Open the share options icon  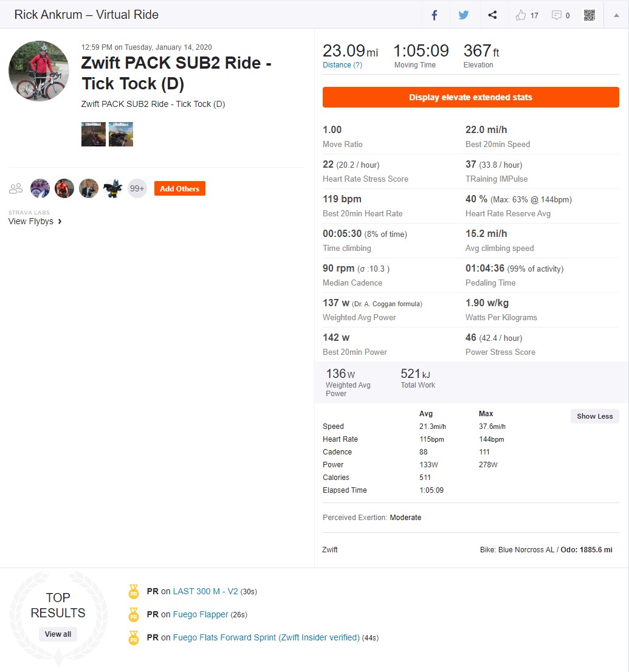point(493,15)
